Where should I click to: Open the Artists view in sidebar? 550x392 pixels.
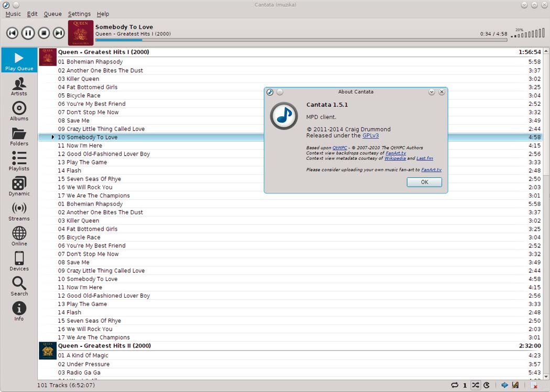click(19, 86)
